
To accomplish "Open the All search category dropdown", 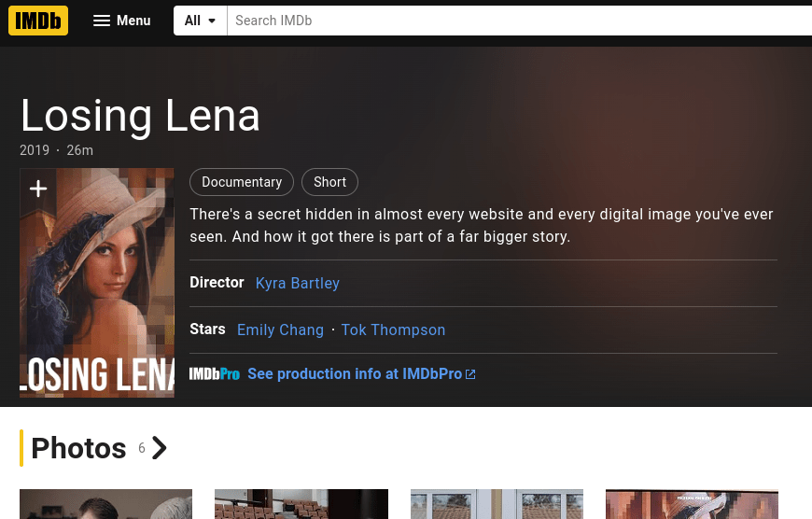I will tap(200, 21).
